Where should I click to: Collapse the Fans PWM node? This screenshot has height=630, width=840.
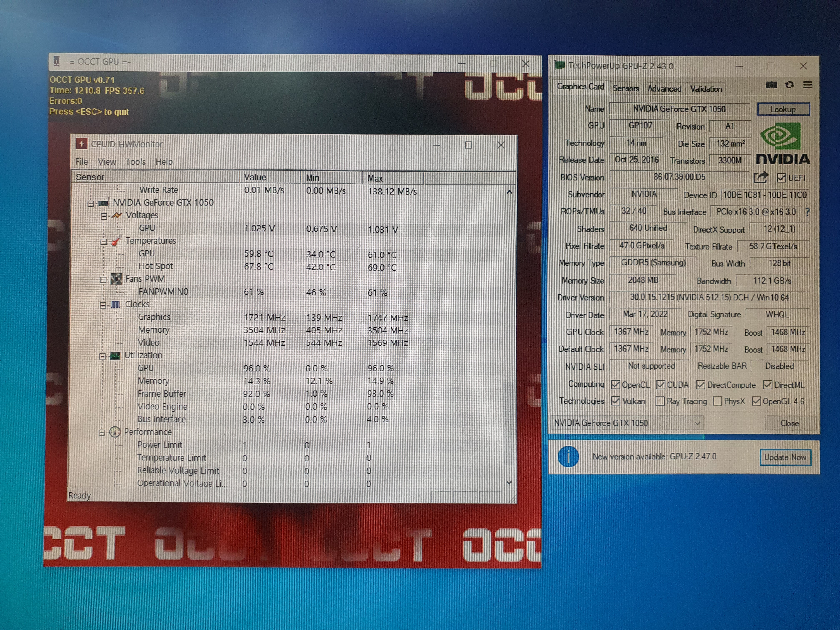tap(103, 280)
